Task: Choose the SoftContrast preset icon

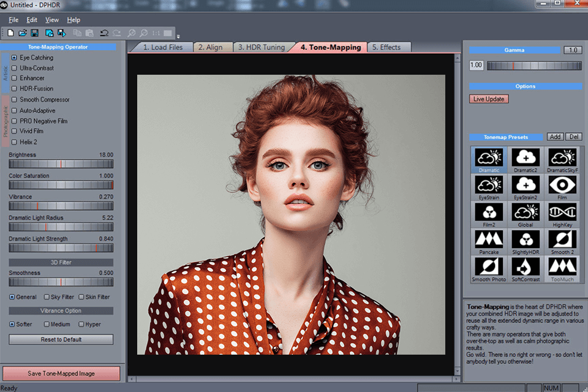Action: [525, 266]
